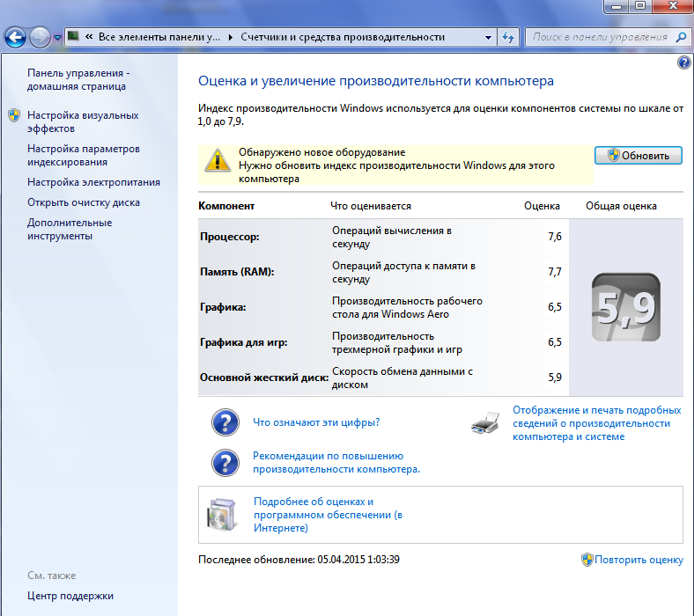The height and width of the screenshot is (616, 694).
Task: Click the 'Обновить' button
Action: (638, 156)
